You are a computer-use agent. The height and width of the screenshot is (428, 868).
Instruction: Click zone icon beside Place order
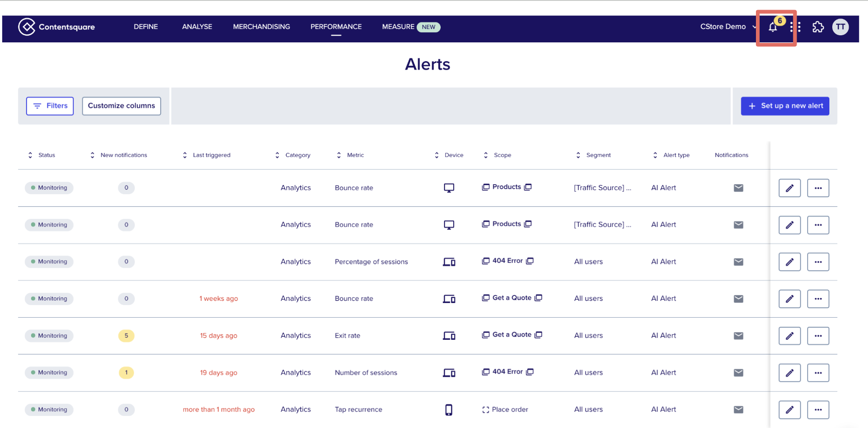coord(486,410)
